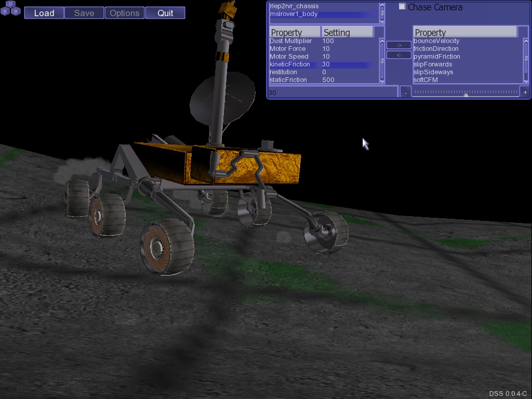Click the restitution value 0
This screenshot has height=399, width=532.
click(324, 72)
